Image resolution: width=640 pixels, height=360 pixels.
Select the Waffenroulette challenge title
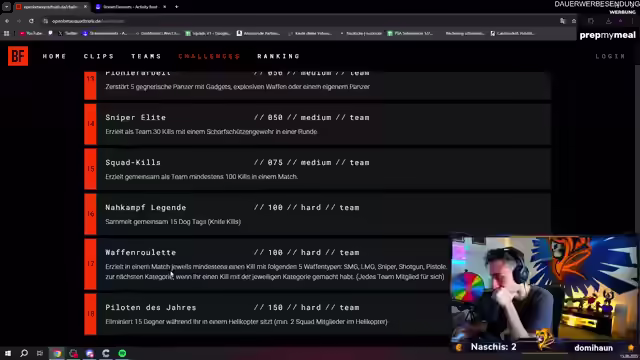click(140, 253)
